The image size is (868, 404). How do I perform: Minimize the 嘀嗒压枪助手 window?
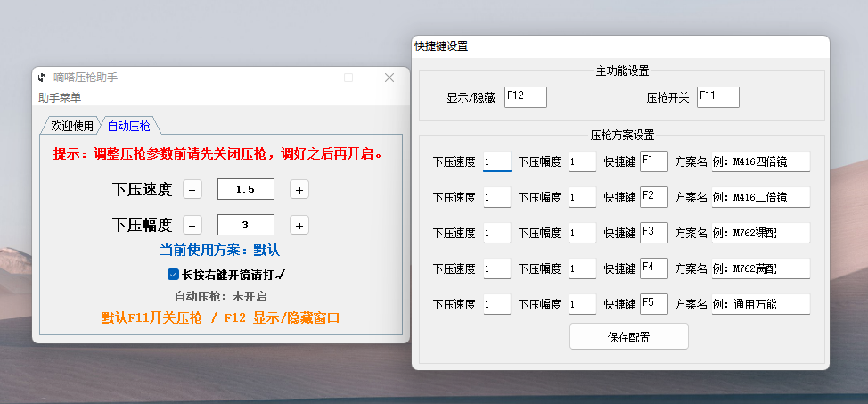coord(308,78)
